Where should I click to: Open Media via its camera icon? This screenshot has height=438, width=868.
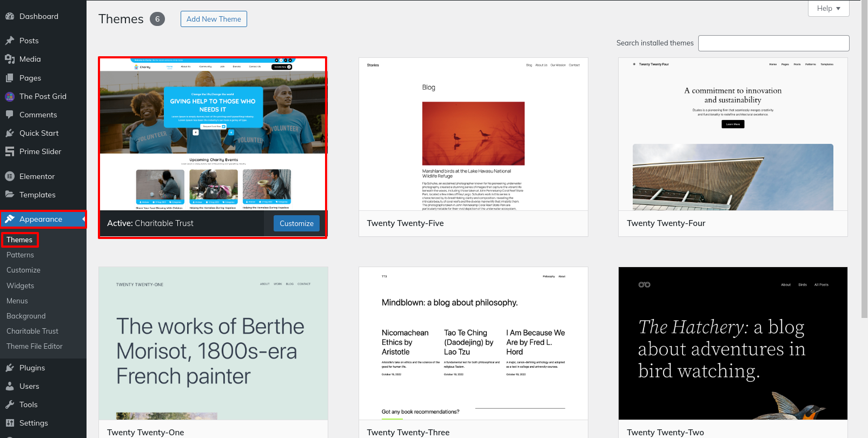tap(10, 59)
